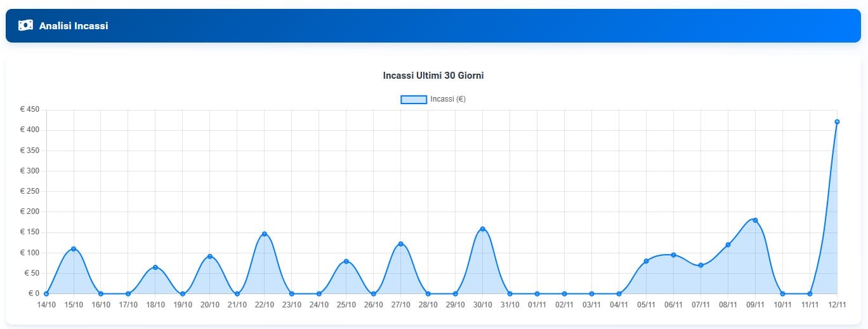This screenshot has width=868, height=329.
Task: Select the 25/10 data point marker
Action: tap(346, 261)
